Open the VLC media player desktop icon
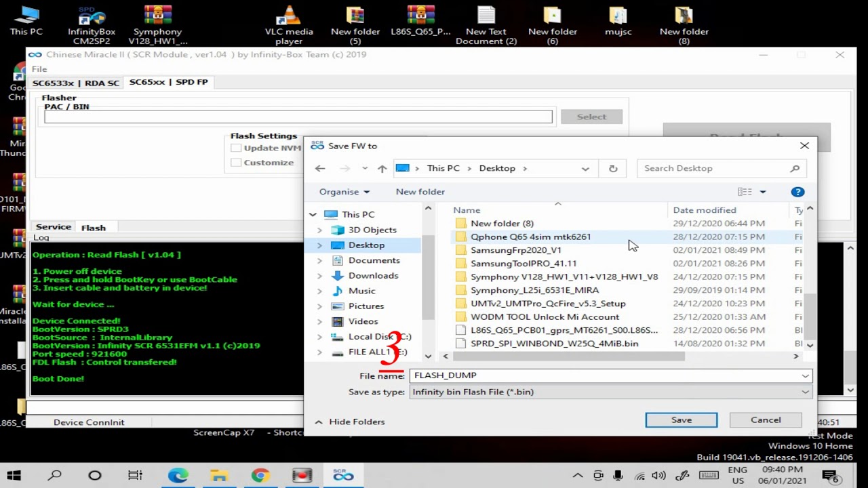Screen dimensions: 868x488 290,25
